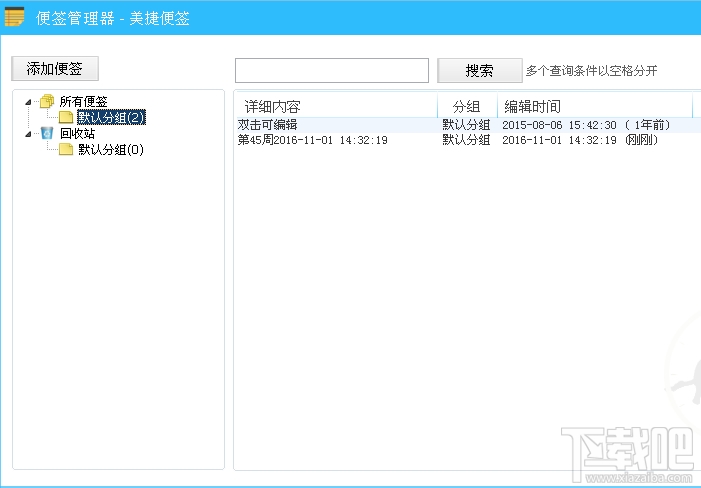Select the 默认分组(2) tree item

[x=111, y=118]
